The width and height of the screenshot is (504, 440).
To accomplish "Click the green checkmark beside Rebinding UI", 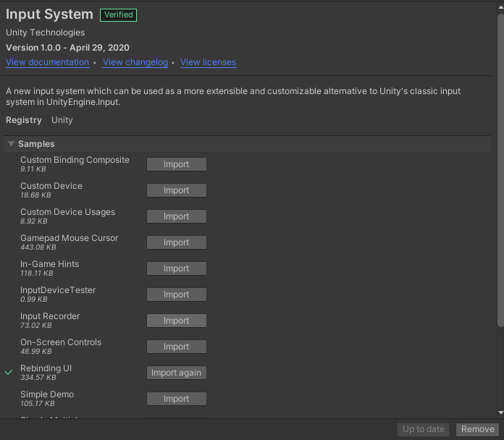I will 9,373.
